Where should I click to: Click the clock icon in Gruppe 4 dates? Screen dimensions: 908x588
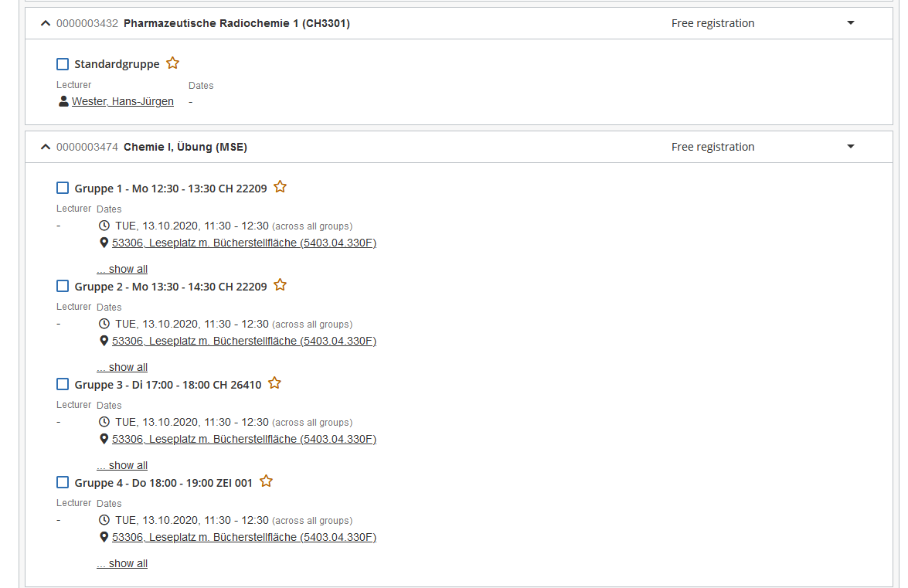pyautogui.click(x=104, y=520)
